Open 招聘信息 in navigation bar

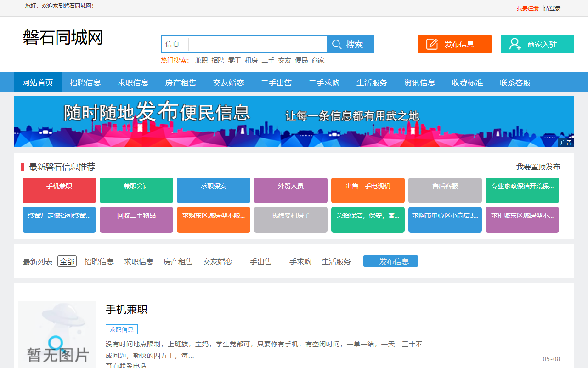85,82
